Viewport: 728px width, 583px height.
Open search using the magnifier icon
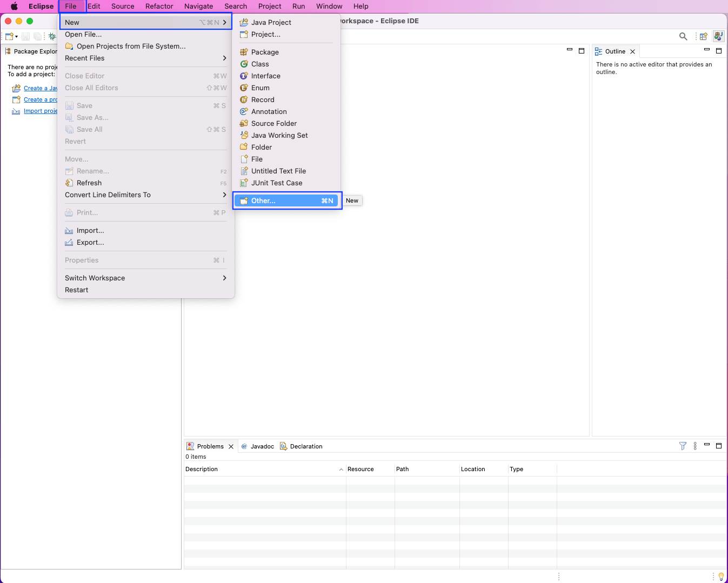pyautogui.click(x=683, y=36)
